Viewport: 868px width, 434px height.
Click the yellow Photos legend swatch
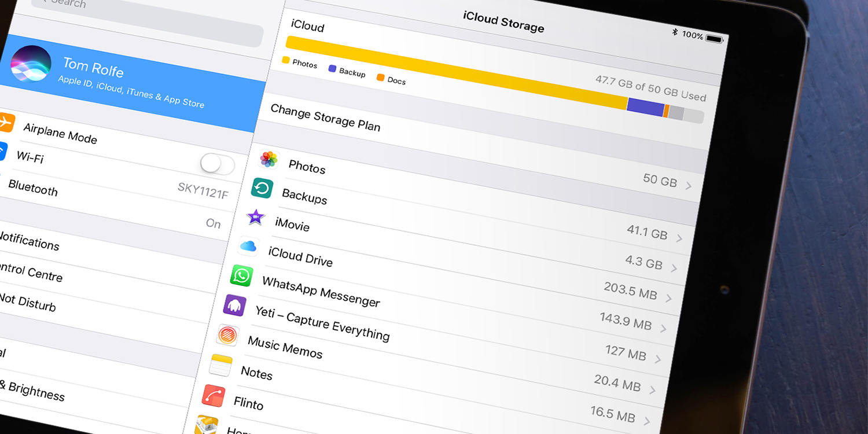285,60
